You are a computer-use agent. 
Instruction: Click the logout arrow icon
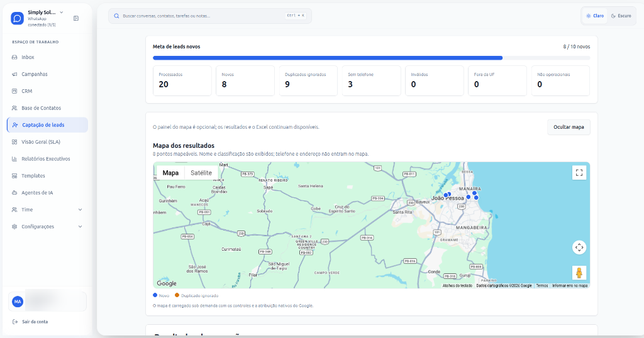(x=15, y=322)
